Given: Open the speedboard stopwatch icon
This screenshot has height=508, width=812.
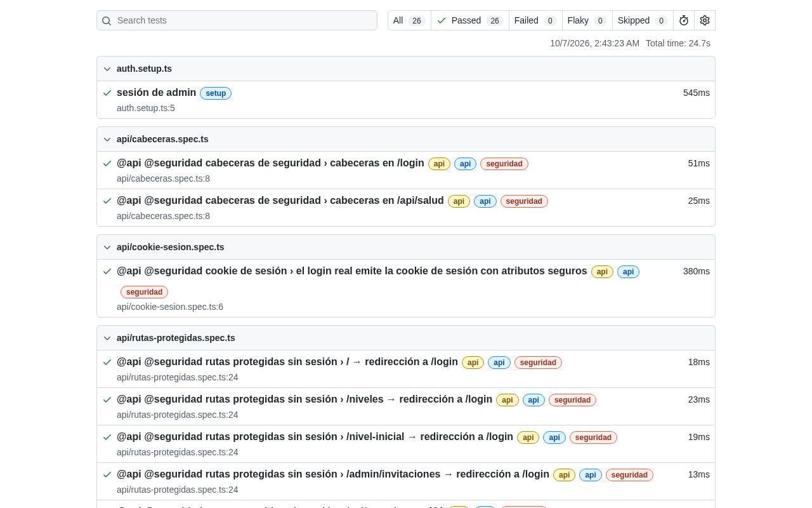Looking at the screenshot, I should coord(684,20).
